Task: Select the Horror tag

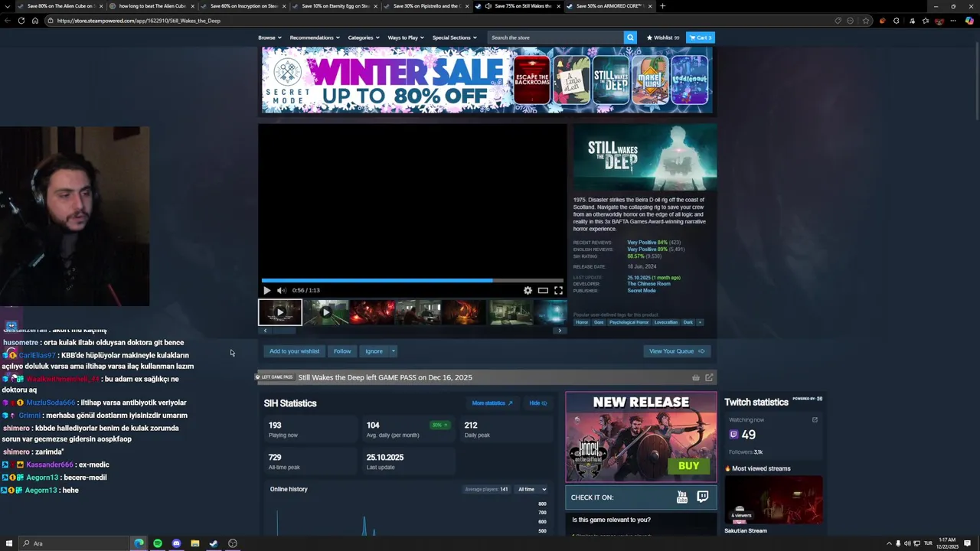Action: click(582, 322)
